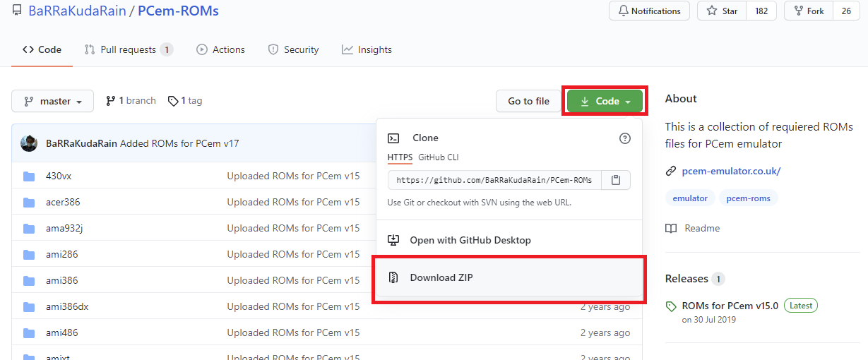Open the ami286 folder

(62, 254)
